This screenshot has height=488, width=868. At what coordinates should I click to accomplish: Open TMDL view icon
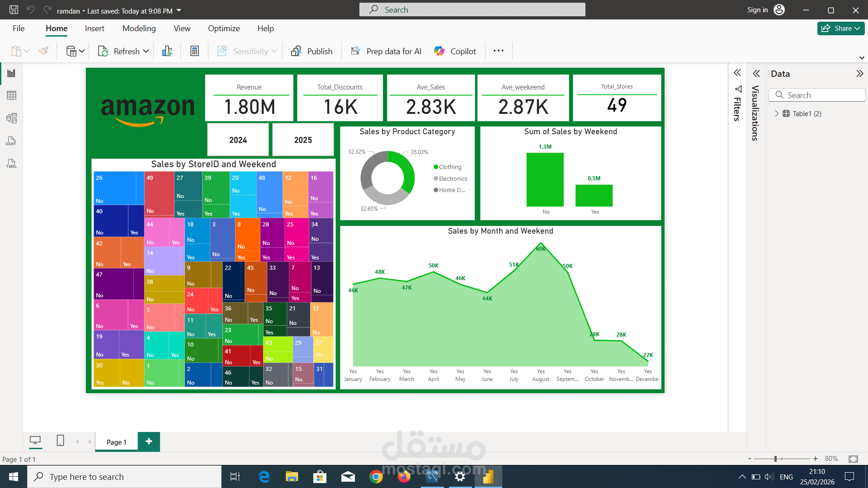click(x=11, y=164)
